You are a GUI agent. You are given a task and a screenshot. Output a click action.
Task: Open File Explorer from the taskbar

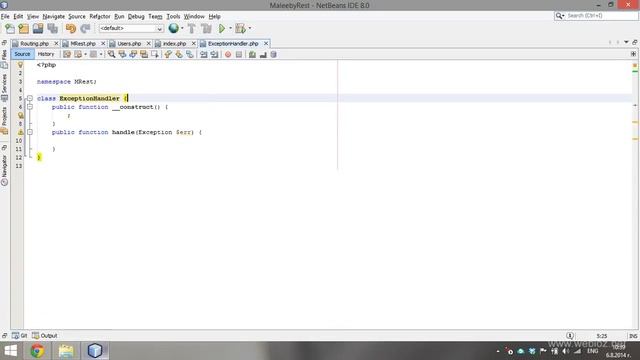66,351
